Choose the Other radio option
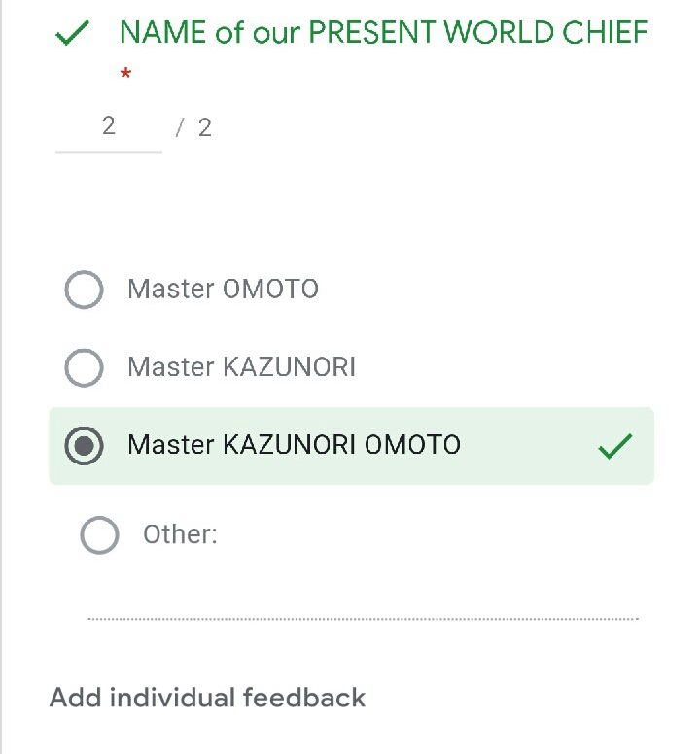 [99, 534]
